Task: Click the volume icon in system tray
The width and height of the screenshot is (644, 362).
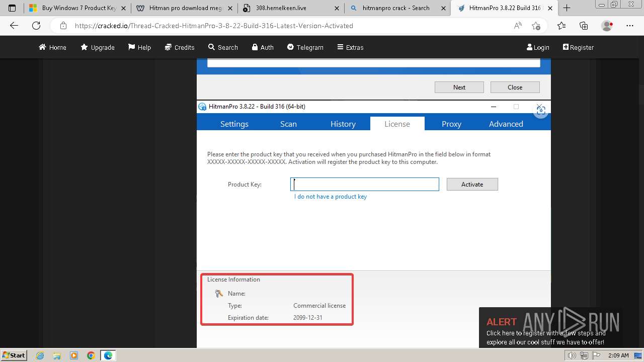Action: tap(572, 355)
